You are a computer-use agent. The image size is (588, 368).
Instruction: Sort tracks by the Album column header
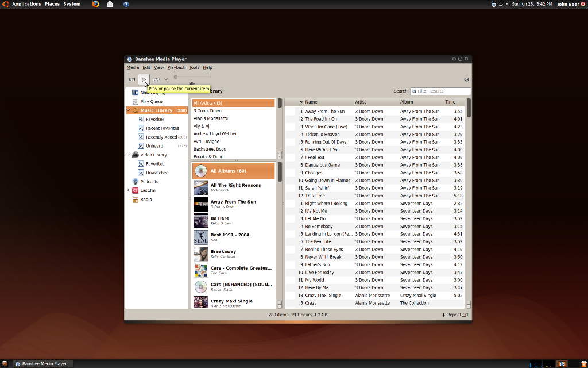421,102
